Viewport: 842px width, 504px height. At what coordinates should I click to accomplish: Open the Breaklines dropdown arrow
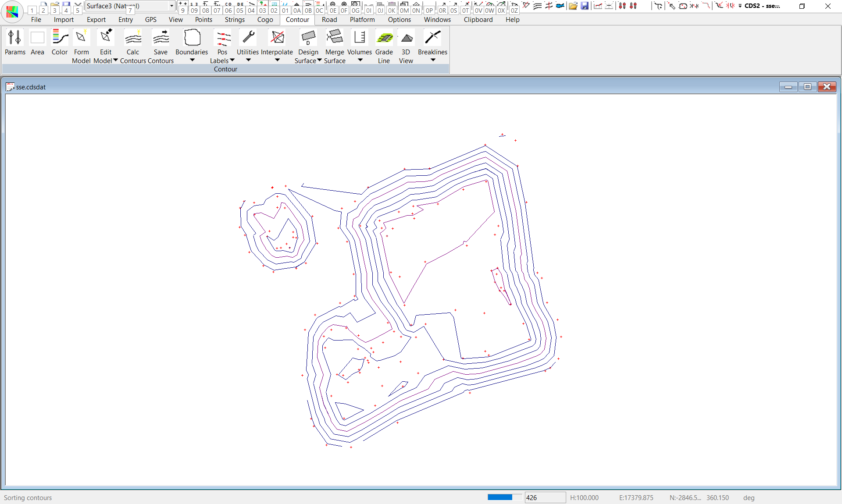point(433,60)
